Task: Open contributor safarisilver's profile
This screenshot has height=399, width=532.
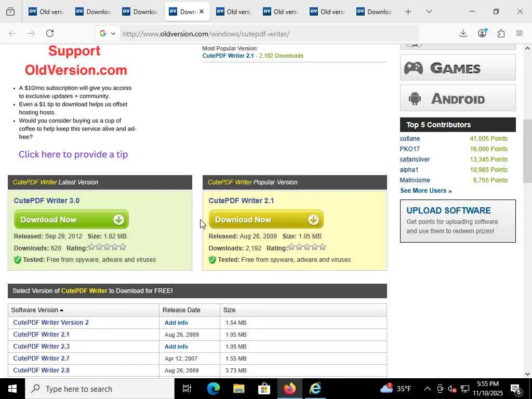Action: point(415,159)
